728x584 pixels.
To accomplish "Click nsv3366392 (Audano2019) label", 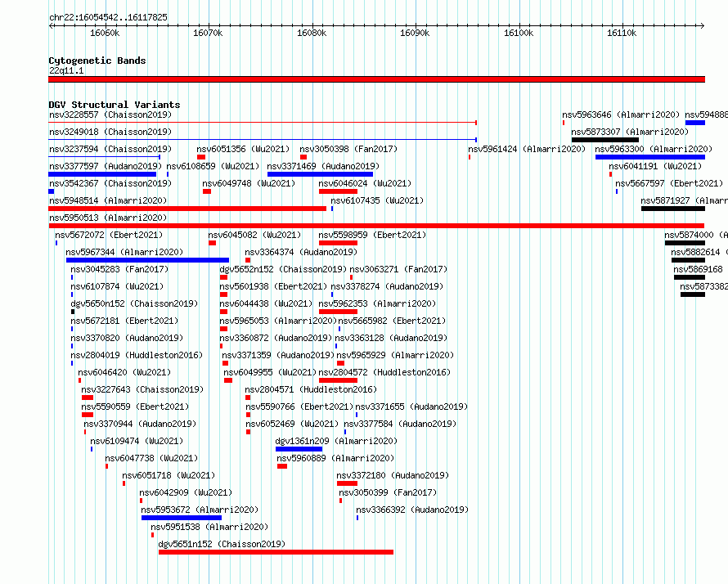I will coord(413,510).
